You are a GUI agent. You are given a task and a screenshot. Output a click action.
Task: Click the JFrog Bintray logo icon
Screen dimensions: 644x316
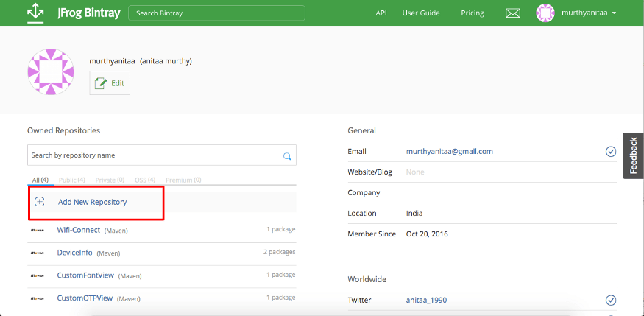[x=36, y=13]
